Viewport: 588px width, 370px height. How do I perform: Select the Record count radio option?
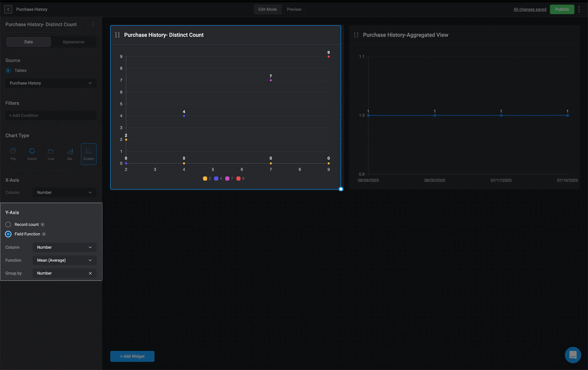8,225
